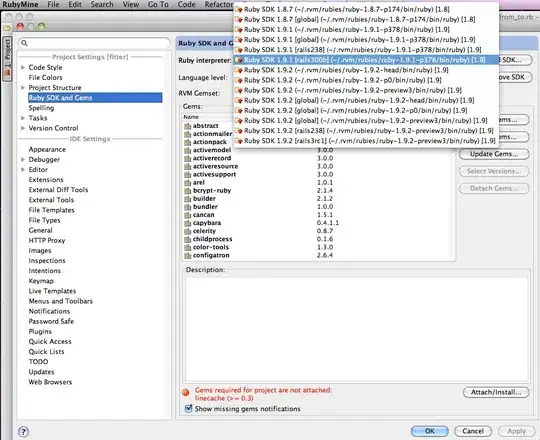Expand the Project Structure settings node

pyautogui.click(x=23, y=87)
